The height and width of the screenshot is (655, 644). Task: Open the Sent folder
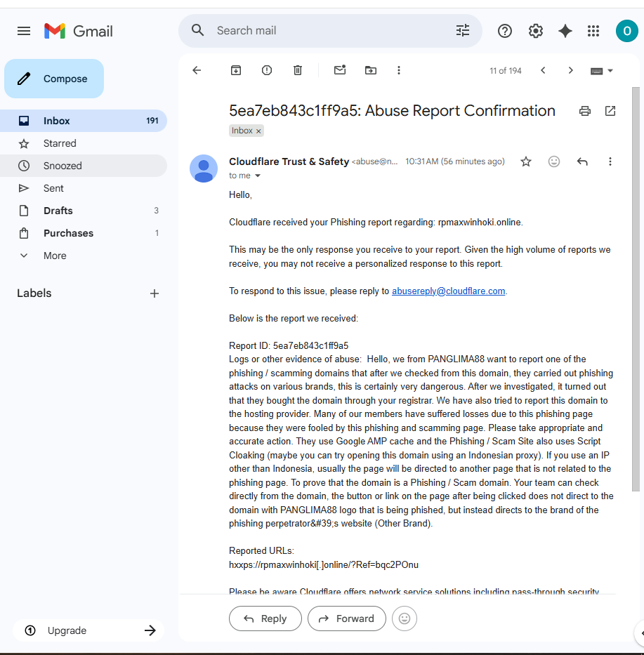[x=84, y=188]
